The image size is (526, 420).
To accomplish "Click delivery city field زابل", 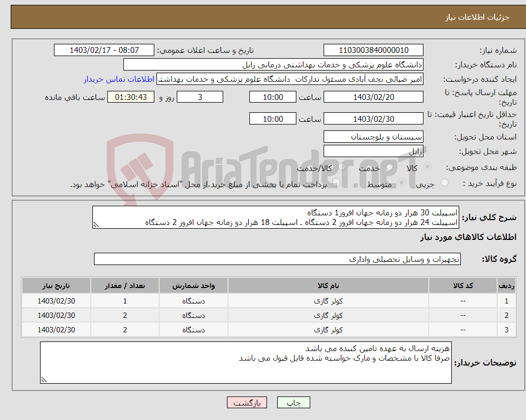I will tap(373, 151).
